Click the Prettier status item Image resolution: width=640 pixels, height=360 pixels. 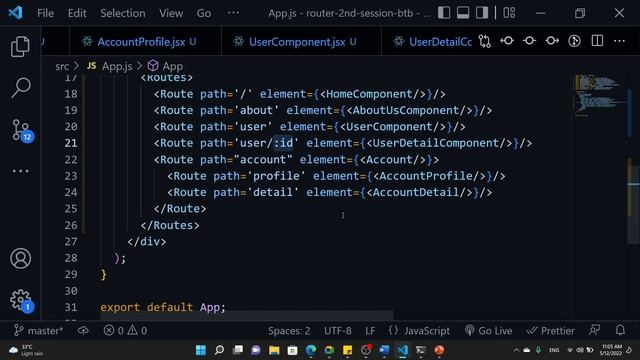pos(551,331)
